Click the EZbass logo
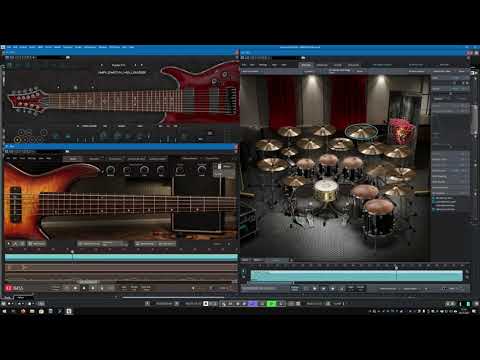The height and width of the screenshot is (360, 480). (14, 288)
